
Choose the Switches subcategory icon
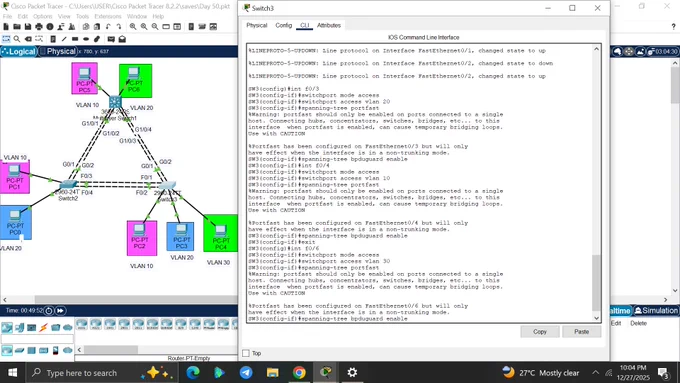pos(19,350)
